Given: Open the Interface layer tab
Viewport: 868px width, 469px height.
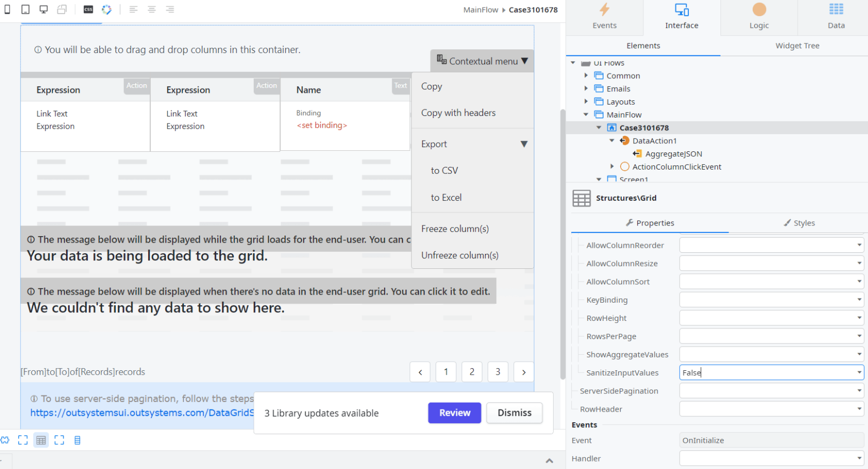Looking at the screenshot, I should point(682,16).
